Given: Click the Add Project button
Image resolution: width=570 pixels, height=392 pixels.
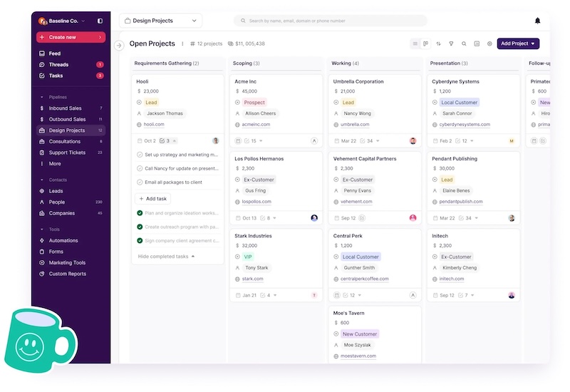Looking at the screenshot, I should pos(517,43).
